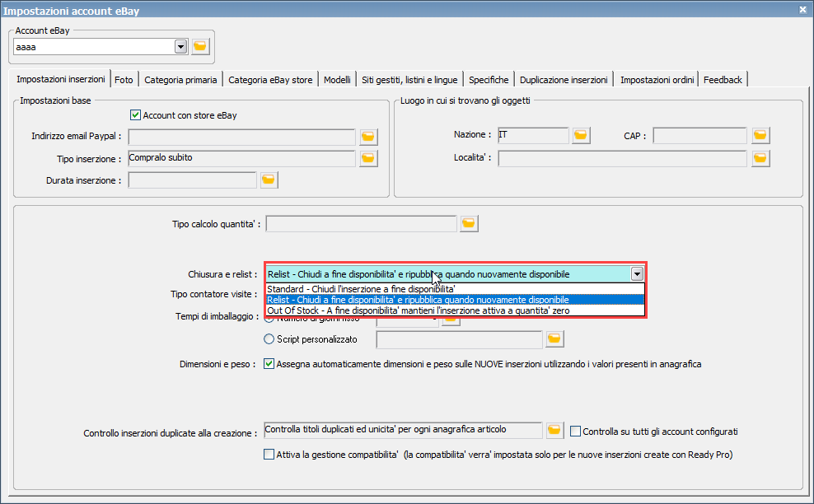Switch to Impostazioni inserzioni tab
814x504 pixels.
pyautogui.click(x=61, y=79)
